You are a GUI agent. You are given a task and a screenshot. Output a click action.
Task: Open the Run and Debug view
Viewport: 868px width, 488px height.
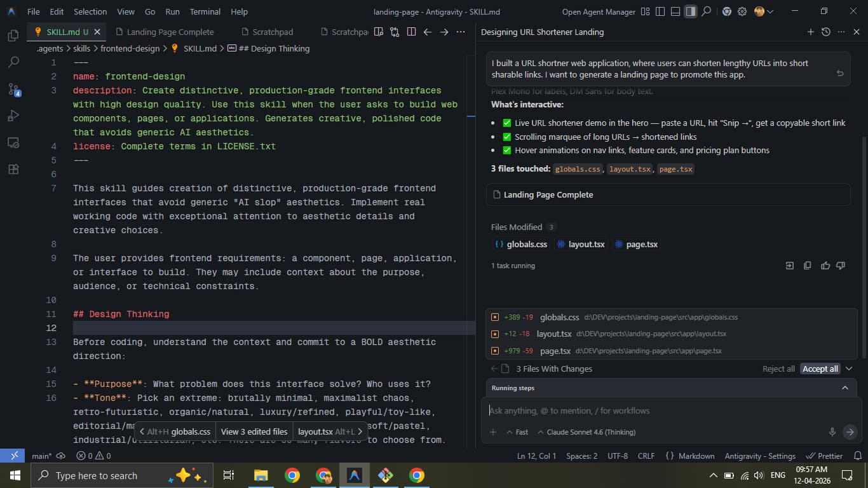click(x=13, y=116)
